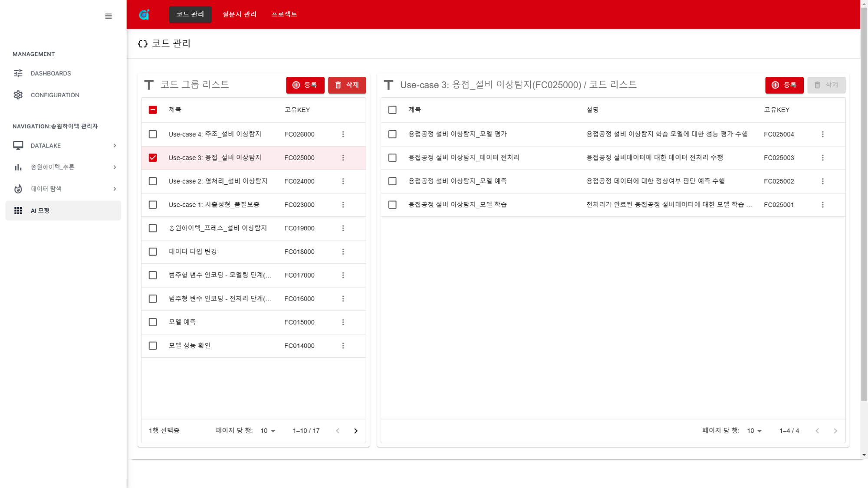Screen dimensions: 868x488
Task: Go to next page of code list
Action: point(835,431)
